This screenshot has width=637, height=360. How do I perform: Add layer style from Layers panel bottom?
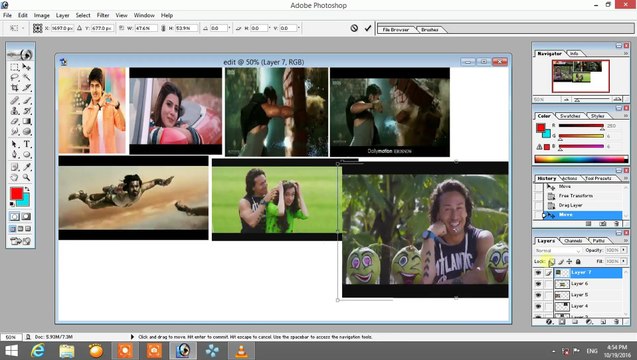549,322
